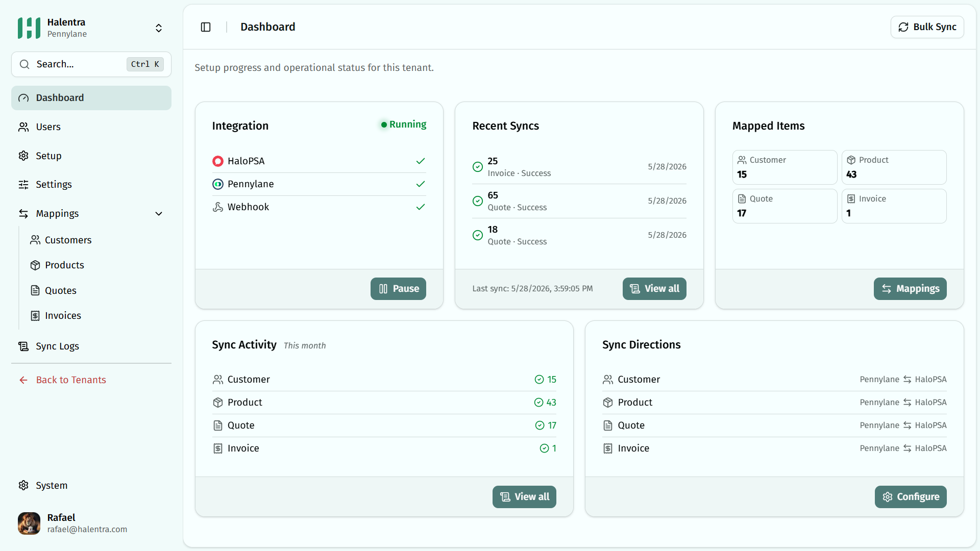Open Invoices mappings
Image resolution: width=980 pixels, height=551 pixels.
(97, 316)
